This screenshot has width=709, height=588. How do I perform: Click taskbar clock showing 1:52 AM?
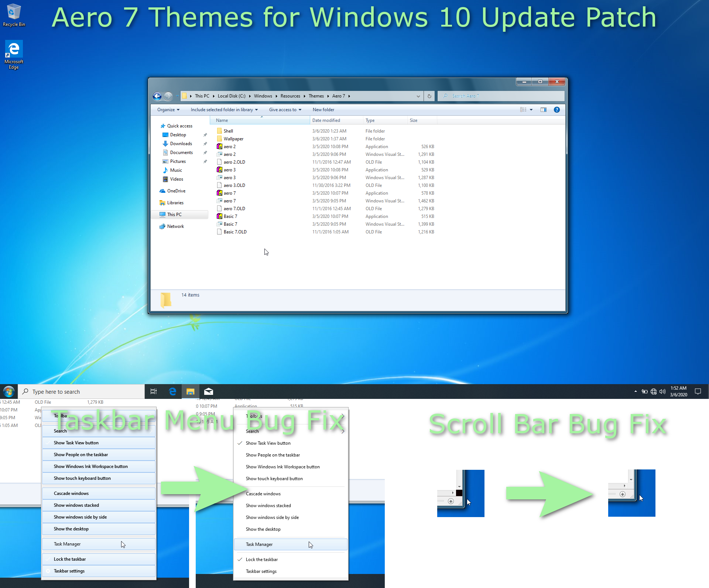679,392
